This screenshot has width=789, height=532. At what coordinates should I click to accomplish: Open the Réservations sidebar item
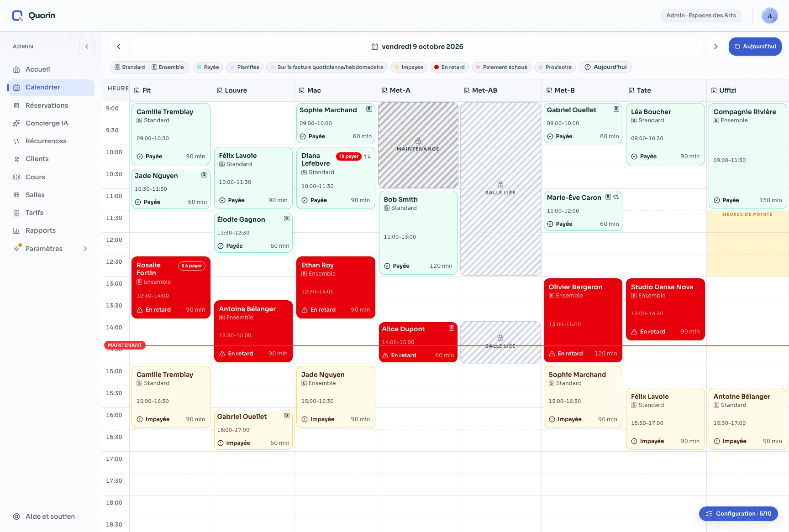(51, 105)
